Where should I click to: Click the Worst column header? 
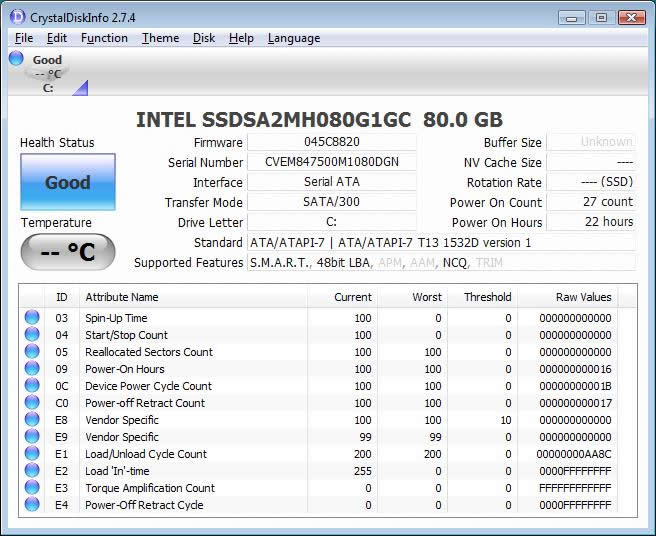tap(413, 297)
